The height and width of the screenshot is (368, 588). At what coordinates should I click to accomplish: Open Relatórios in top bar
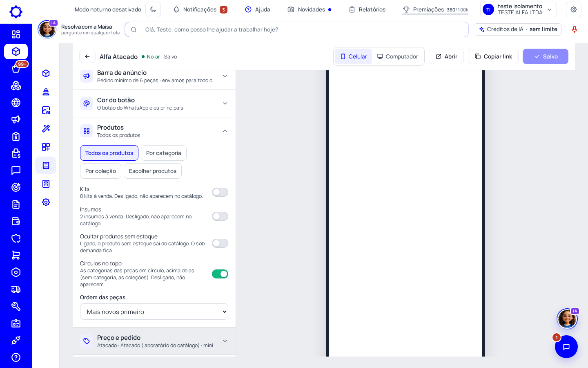click(367, 9)
